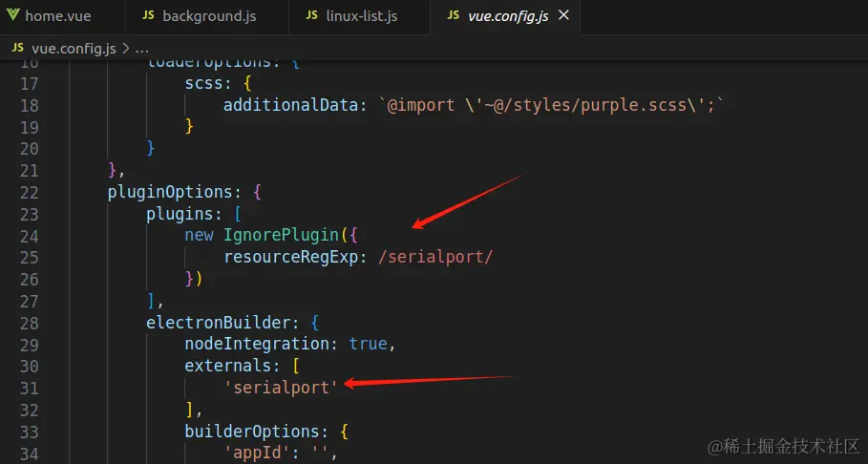868x464 pixels.
Task: Close the vue.config.js tab
Action: tap(563, 15)
